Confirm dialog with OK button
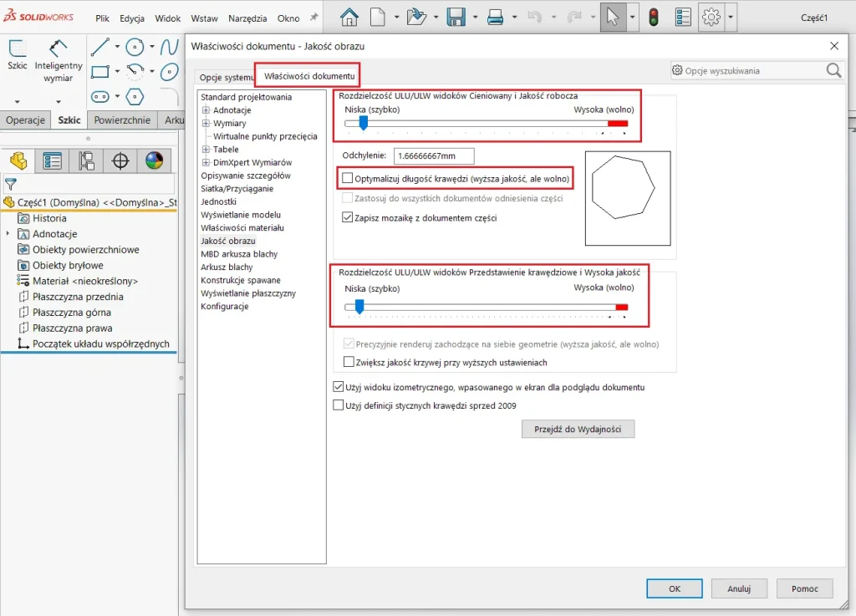 [675, 588]
